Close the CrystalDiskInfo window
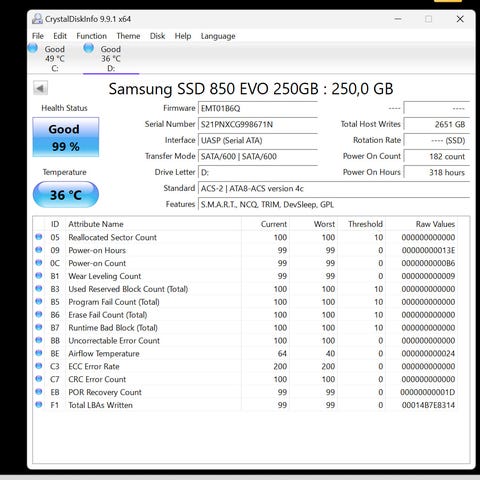The image size is (480, 480). 460,19
